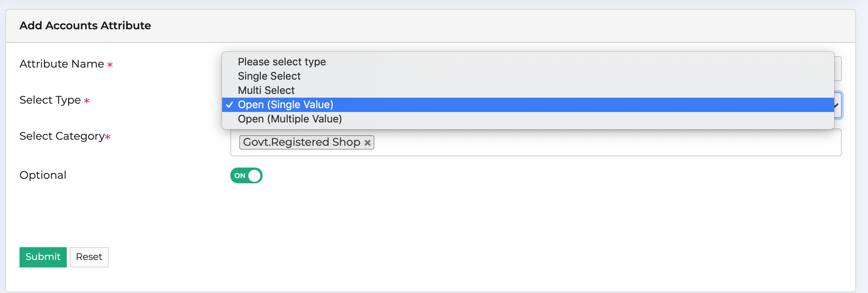Select Multi Select from the type list

click(266, 90)
